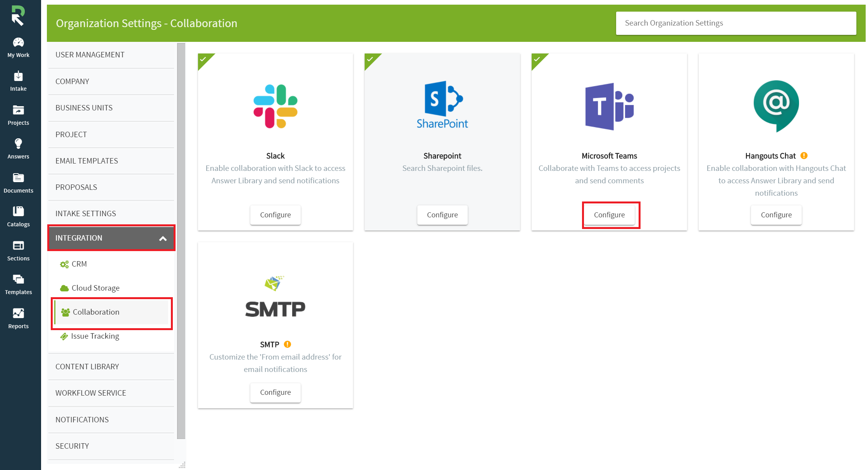The image size is (868, 470).
Task: Open the Security section
Action: (x=111, y=446)
